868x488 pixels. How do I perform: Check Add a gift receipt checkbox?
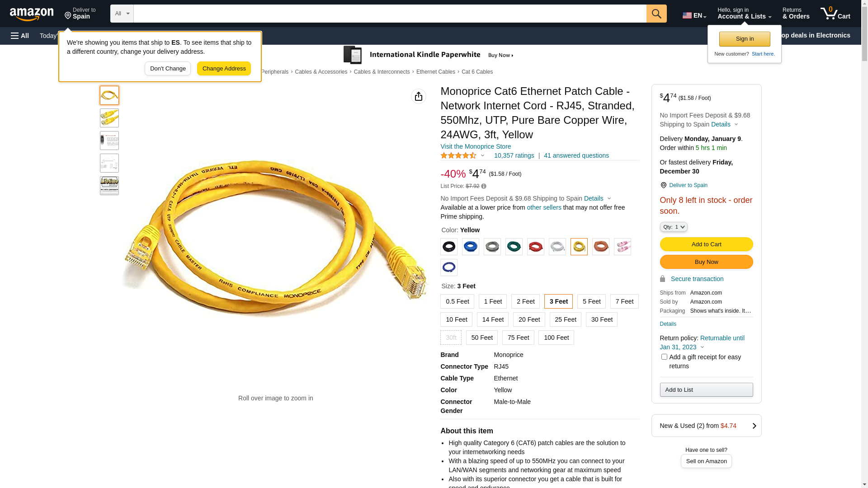click(664, 357)
